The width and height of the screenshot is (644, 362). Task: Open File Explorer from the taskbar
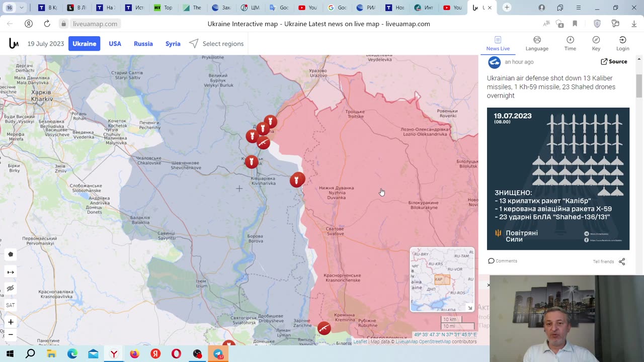51,354
